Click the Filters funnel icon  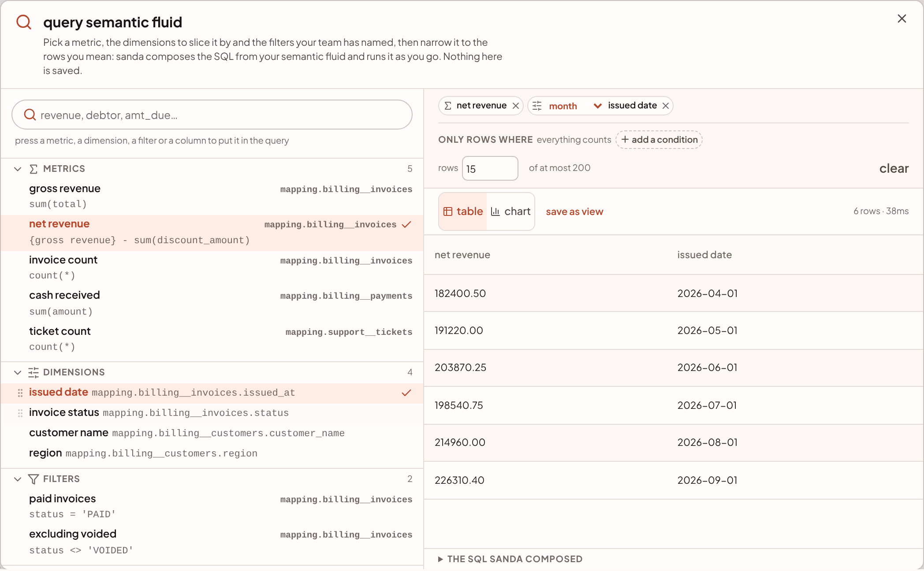point(34,479)
